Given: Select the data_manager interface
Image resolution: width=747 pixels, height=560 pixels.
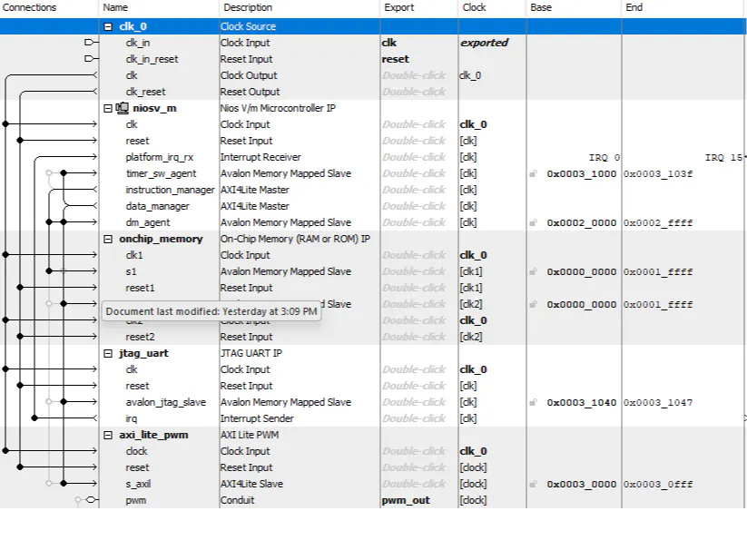Looking at the screenshot, I should click(x=157, y=206).
